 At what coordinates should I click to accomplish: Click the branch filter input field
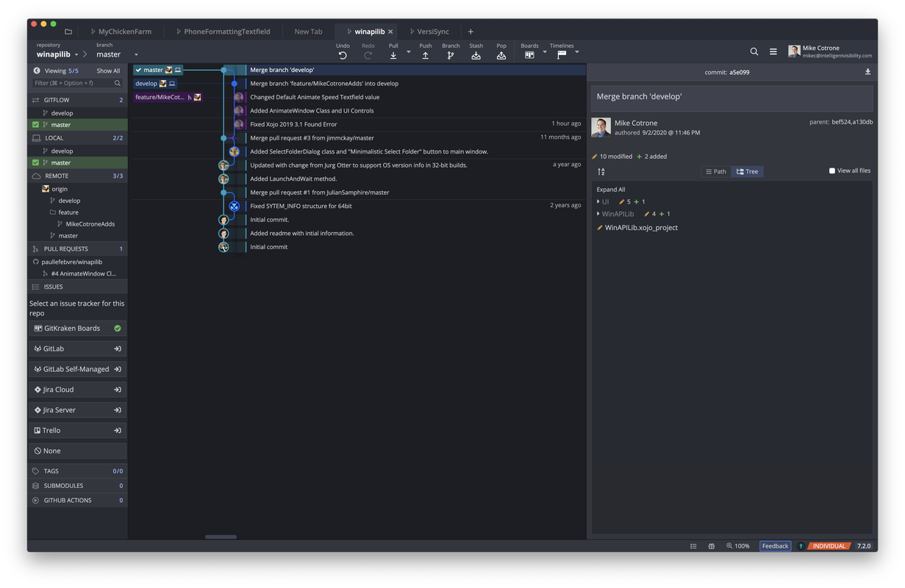point(78,83)
